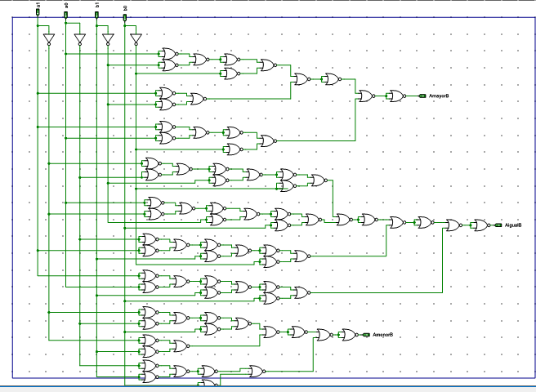Viewport: 536px width, 392px height.
Task: Select the NOR gate feeding AmenorB output
Action: point(347,335)
